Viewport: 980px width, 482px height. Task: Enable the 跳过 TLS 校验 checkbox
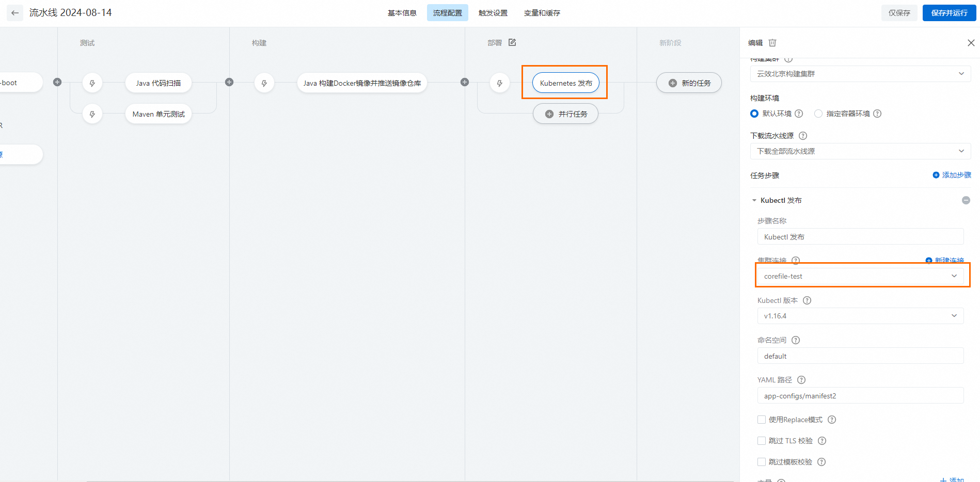coord(762,441)
